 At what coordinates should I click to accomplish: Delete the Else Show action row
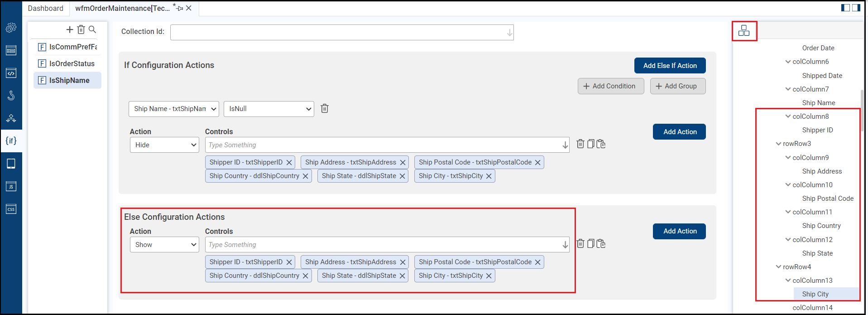pyautogui.click(x=580, y=244)
